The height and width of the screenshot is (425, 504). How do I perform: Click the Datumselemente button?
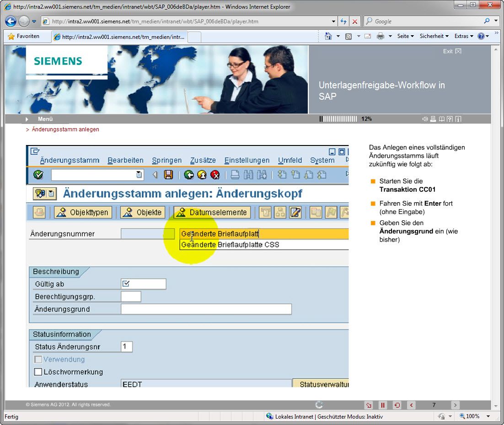(x=212, y=212)
